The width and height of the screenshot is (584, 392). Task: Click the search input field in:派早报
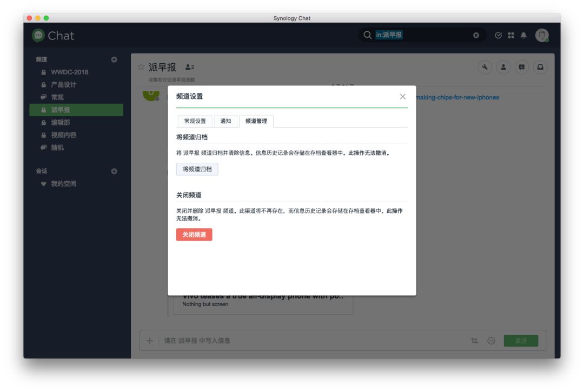point(423,35)
